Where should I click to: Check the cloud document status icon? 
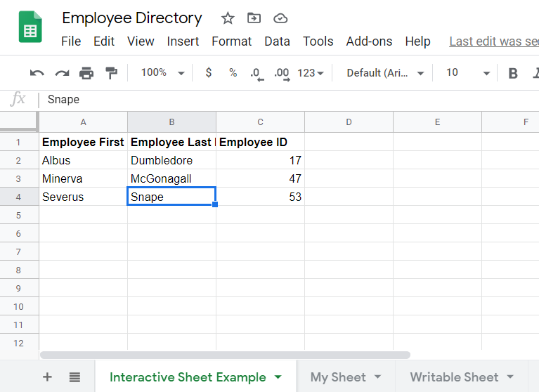coord(280,18)
